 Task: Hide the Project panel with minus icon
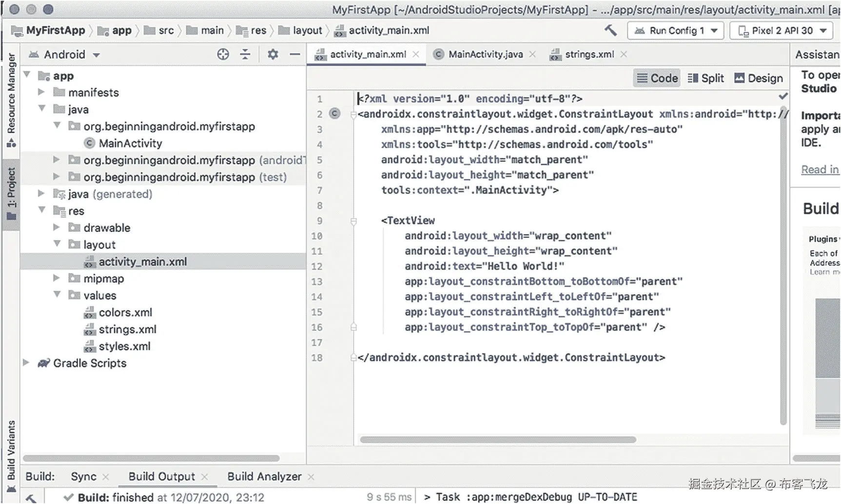pos(295,54)
